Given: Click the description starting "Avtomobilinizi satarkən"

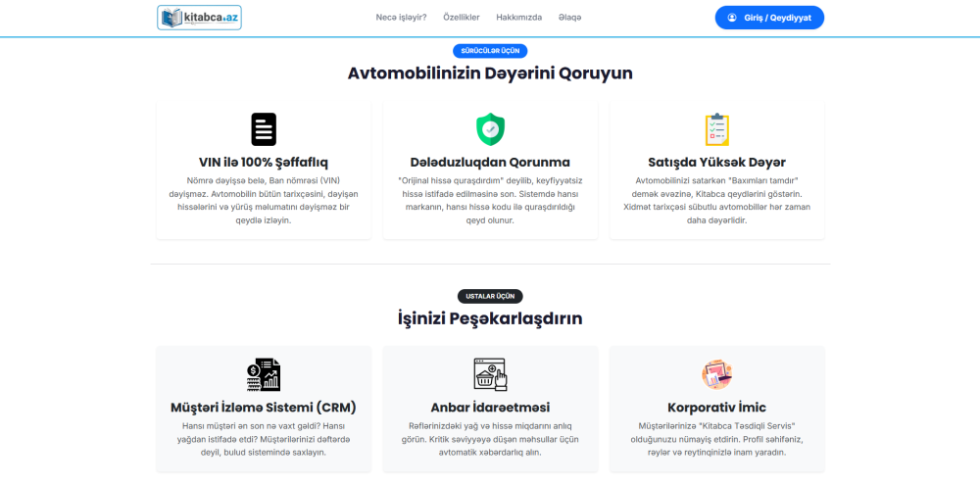Looking at the screenshot, I should click(717, 201).
